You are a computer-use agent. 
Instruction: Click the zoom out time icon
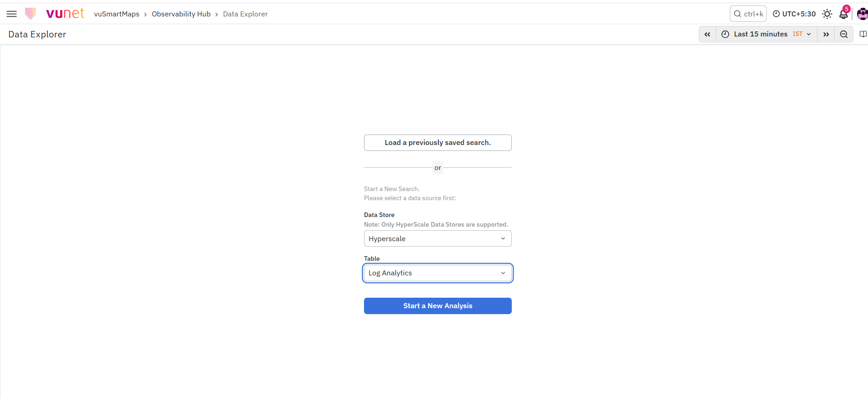click(844, 34)
